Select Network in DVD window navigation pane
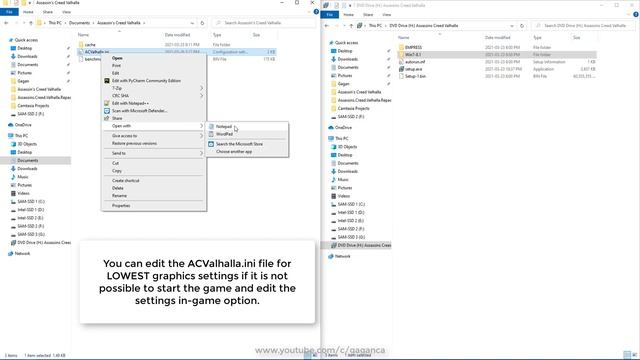Screen dimensions: 640x360 click(342, 256)
